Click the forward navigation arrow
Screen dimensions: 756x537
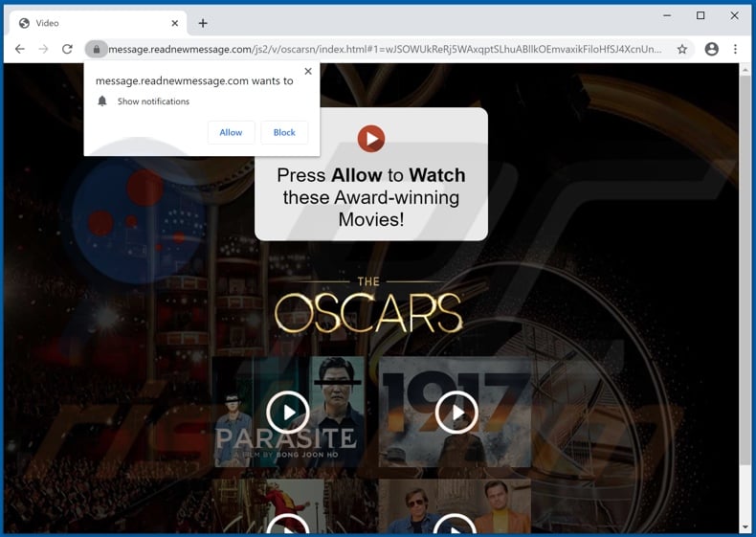point(43,49)
